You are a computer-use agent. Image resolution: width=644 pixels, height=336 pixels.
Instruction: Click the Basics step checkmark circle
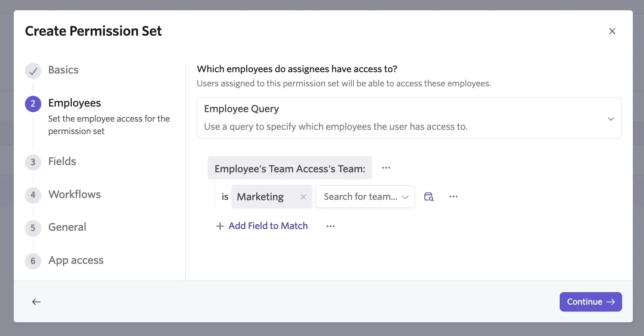click(33, 71)
